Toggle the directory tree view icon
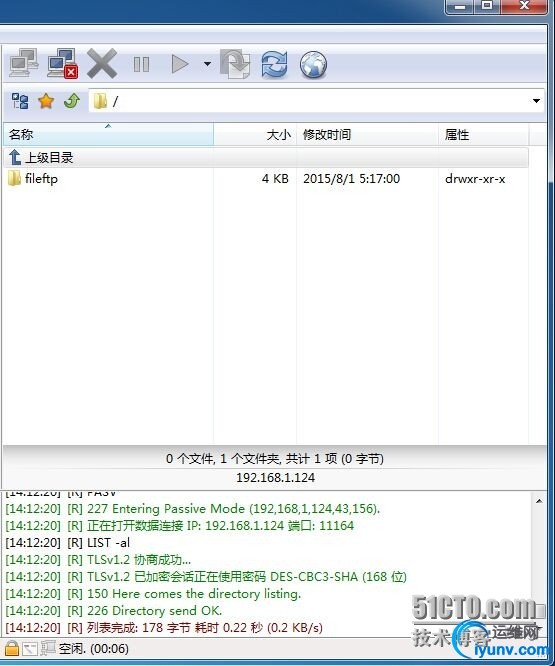The width and height of the screenshot is (555, 666). click(x=20, y=101)
